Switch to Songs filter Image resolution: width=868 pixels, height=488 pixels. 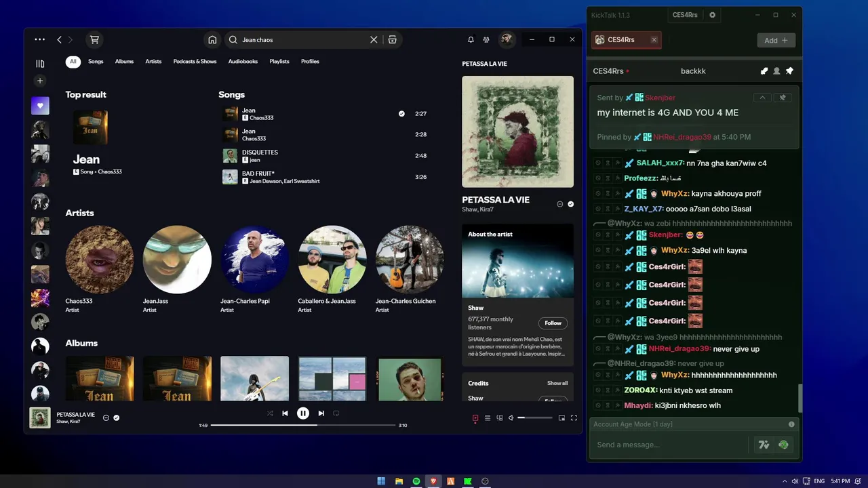[96, 62]
